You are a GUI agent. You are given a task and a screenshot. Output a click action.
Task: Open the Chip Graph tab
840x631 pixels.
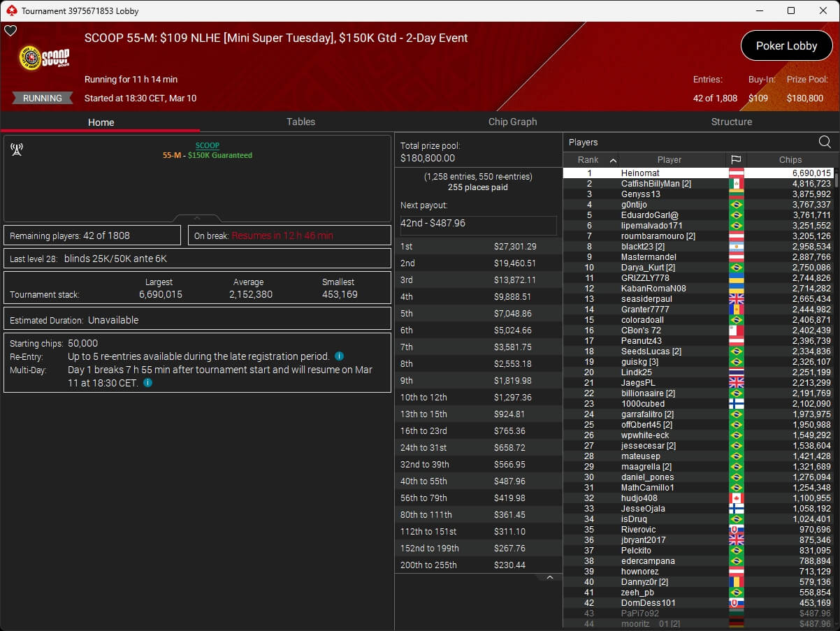[x=512, y=122]
